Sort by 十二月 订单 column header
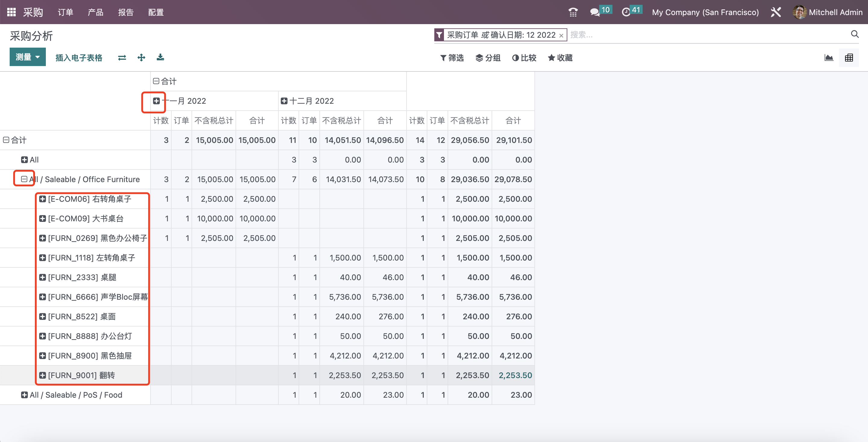 pos(309,121)
